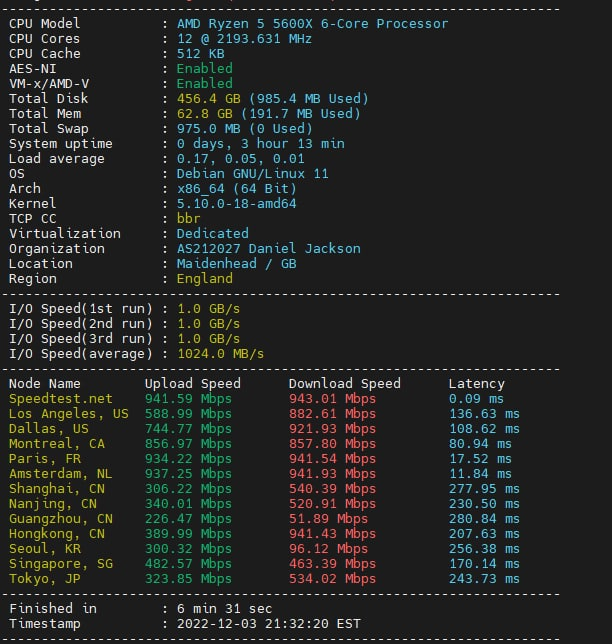The image size is (612, 644).
Task: Click the Upload Speed column header
Action: (x=192, y=383)
